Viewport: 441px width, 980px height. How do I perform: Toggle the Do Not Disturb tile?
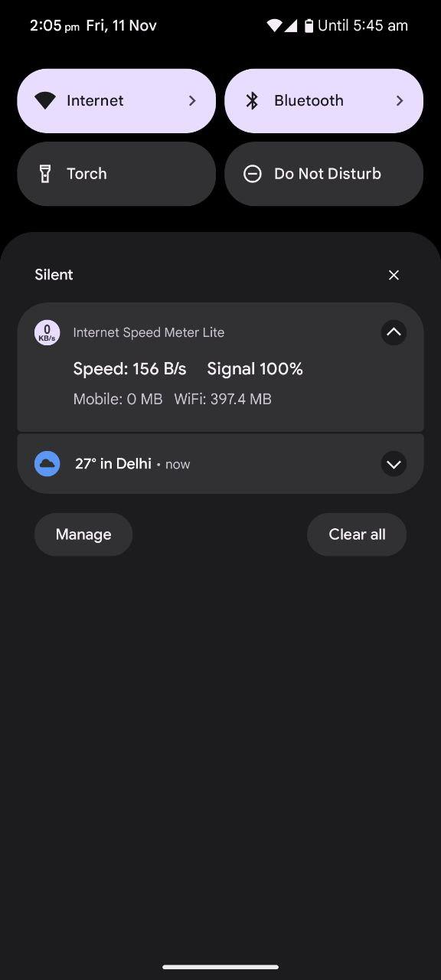pos(324,174)
